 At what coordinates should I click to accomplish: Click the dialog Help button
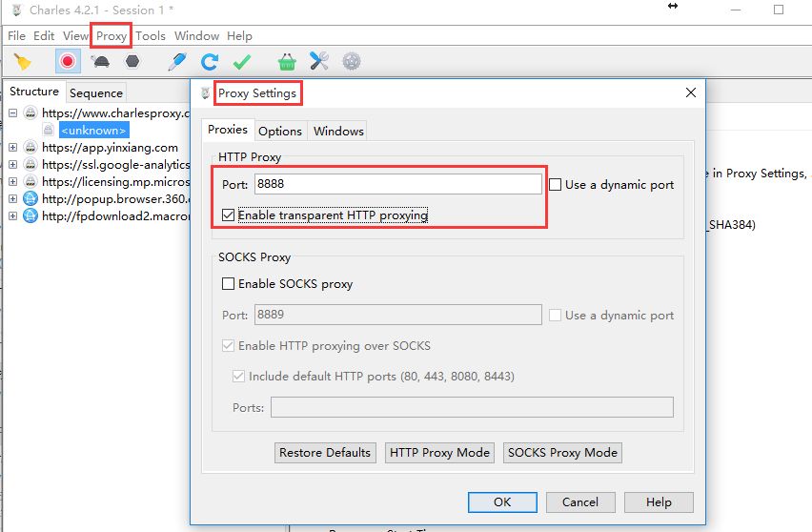(x=659, y=501)
